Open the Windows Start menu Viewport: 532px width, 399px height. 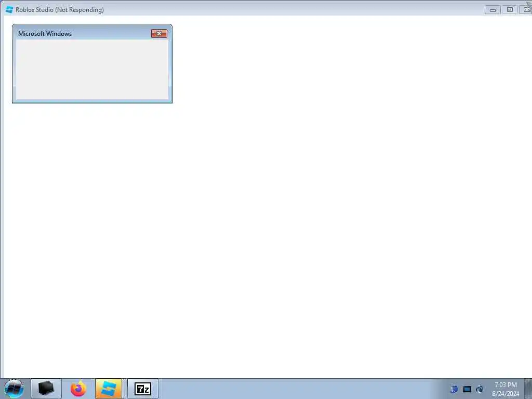(14, 389)
